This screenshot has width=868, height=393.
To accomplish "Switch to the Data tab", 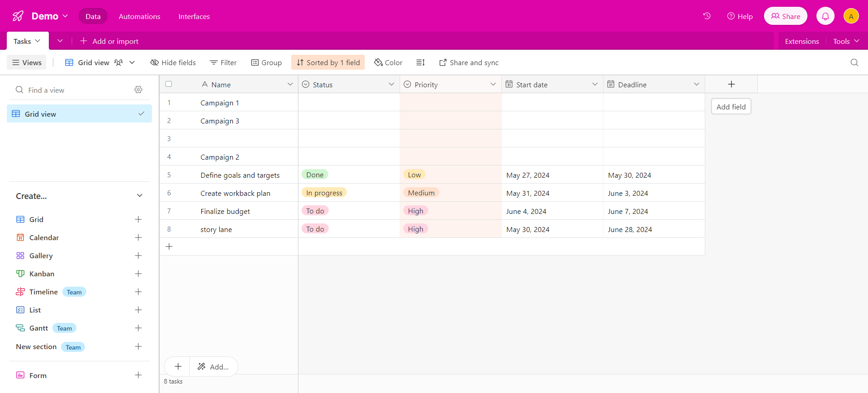I will (x=93, y=16).
